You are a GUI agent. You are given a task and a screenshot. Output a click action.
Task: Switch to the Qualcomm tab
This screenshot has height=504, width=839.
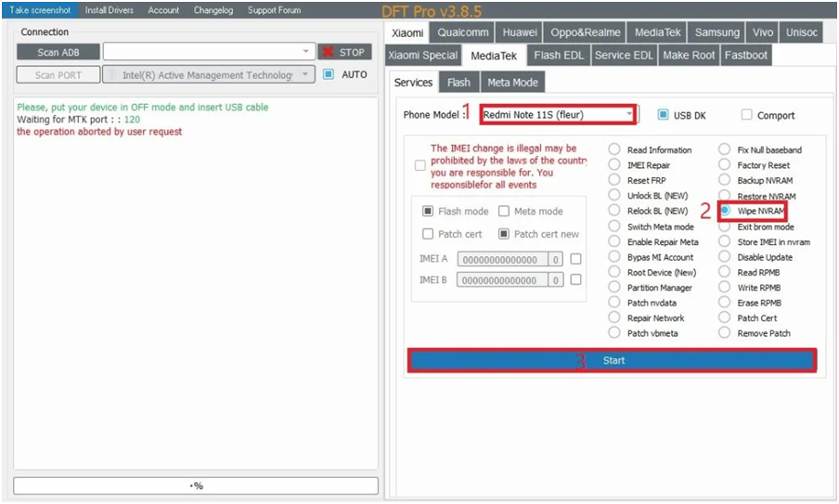463,32
